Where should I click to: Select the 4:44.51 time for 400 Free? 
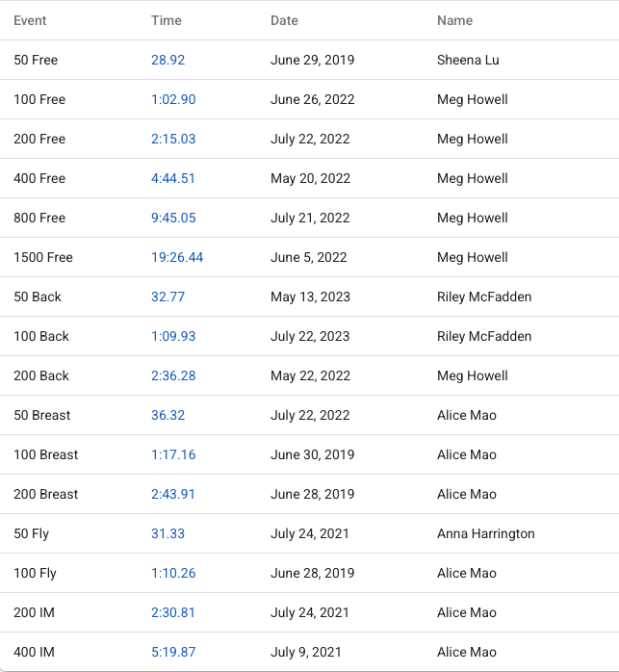173,178
